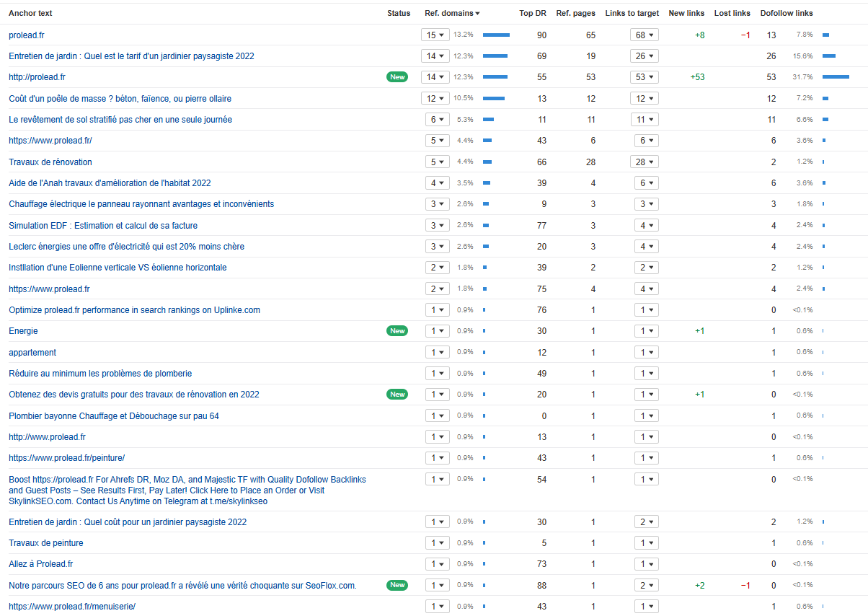The height and width of the screenshot is (616, 868).
Task: Click the New badge on the http://prolead.fr row
Action: pos(397,77)
